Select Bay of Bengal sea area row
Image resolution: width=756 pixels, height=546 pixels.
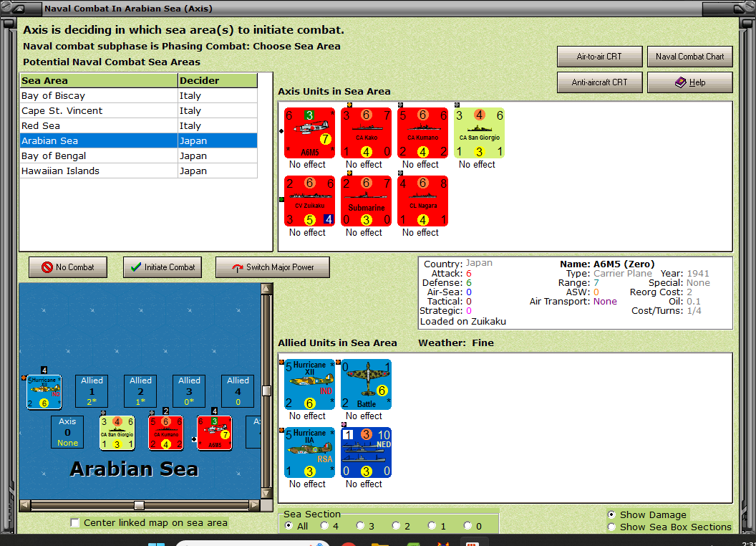[x=138, y=156]
